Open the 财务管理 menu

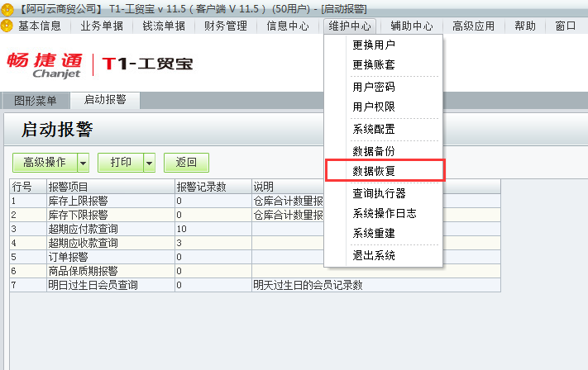225,26
